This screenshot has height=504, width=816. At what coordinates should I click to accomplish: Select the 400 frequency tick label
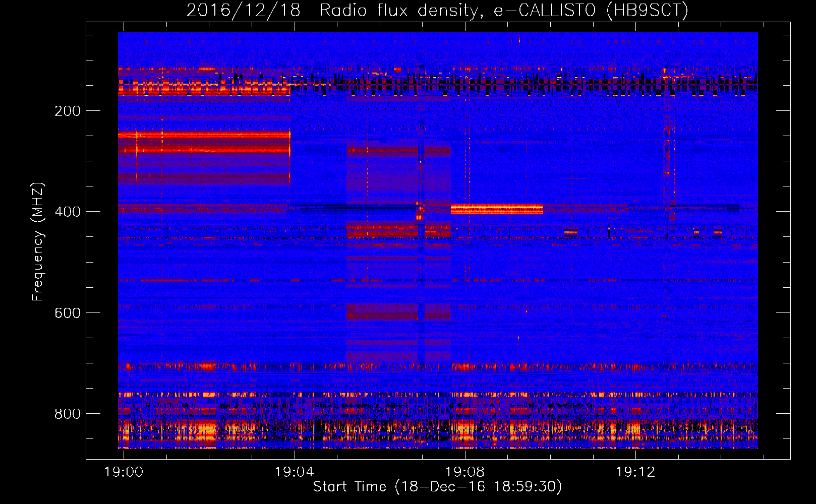[68, 212]
